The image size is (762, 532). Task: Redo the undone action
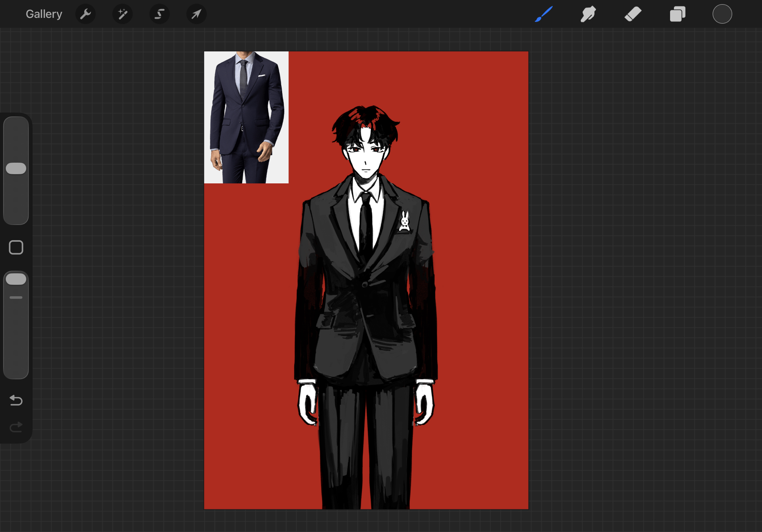click(16, 427)
